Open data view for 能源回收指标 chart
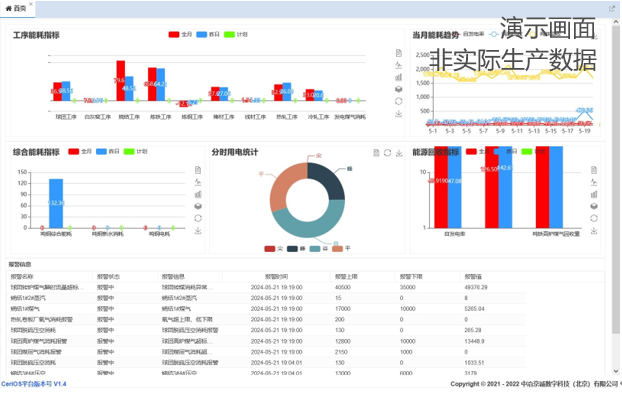 [x=594, y=170]
